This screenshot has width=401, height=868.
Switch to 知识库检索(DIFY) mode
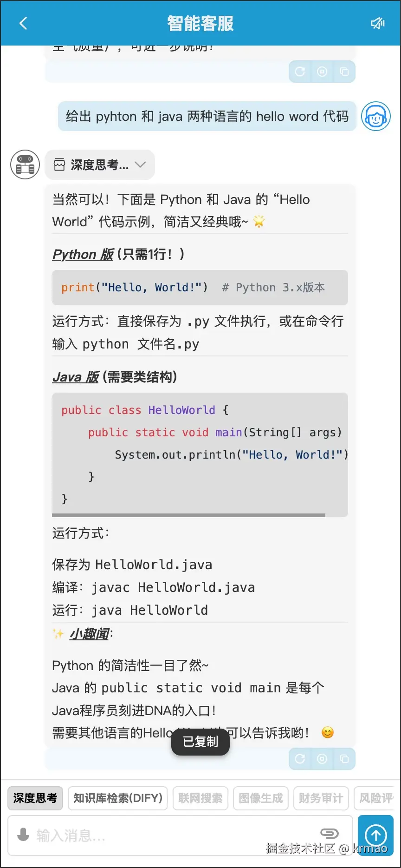pyautogui.click(x=117, y=798)
